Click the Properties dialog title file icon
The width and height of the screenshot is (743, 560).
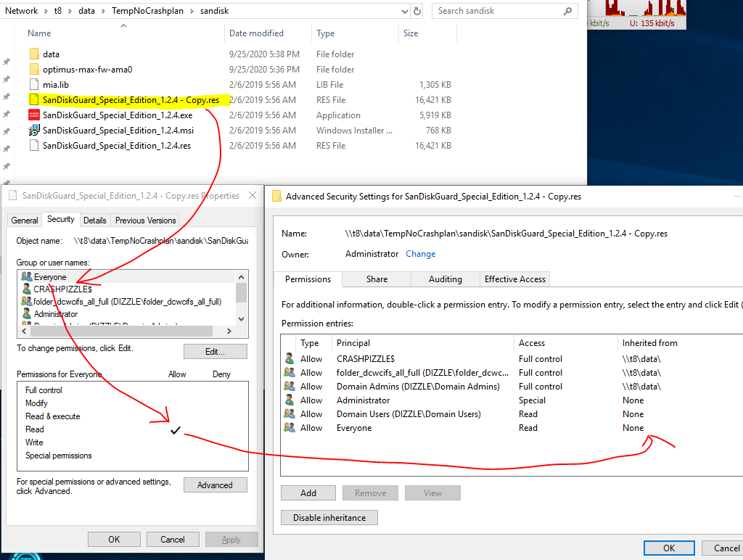pos(13,196)
